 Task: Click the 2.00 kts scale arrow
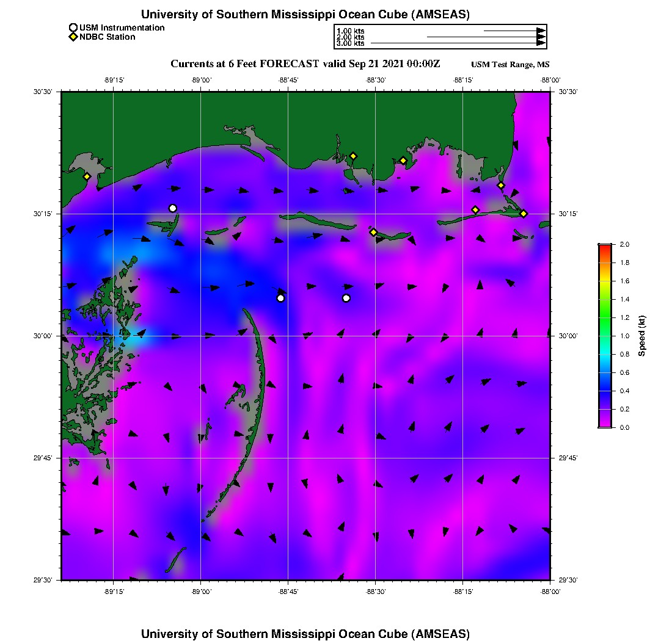[x=486, y=37]
